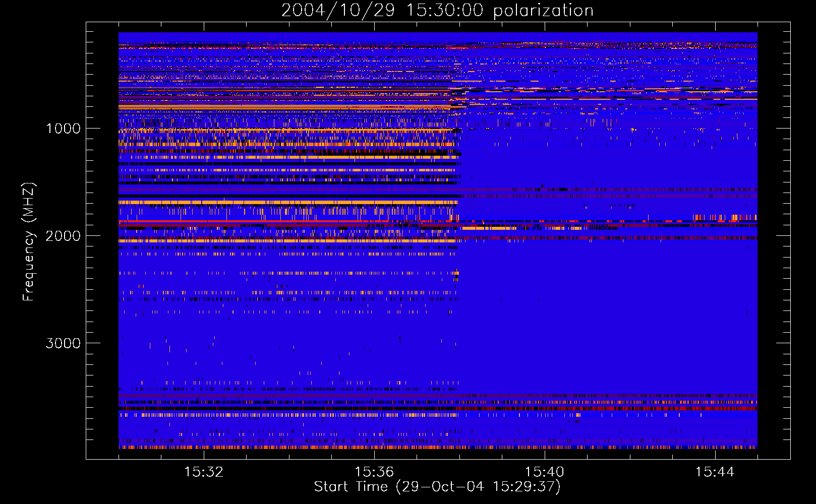This screenshot has width=816, height=504.
Task: Click the 15:44 time tick label
Action: click(715, 472)
